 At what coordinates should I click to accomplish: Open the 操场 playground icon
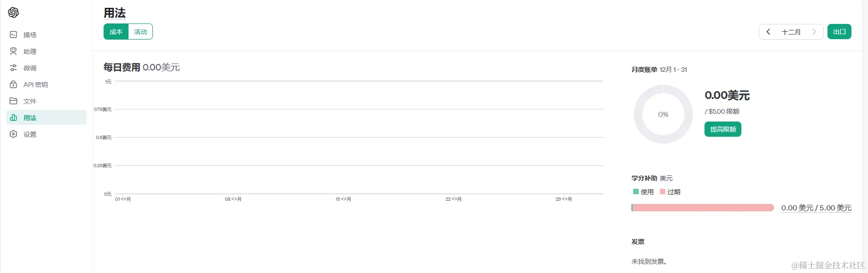[x=13, y=35]
